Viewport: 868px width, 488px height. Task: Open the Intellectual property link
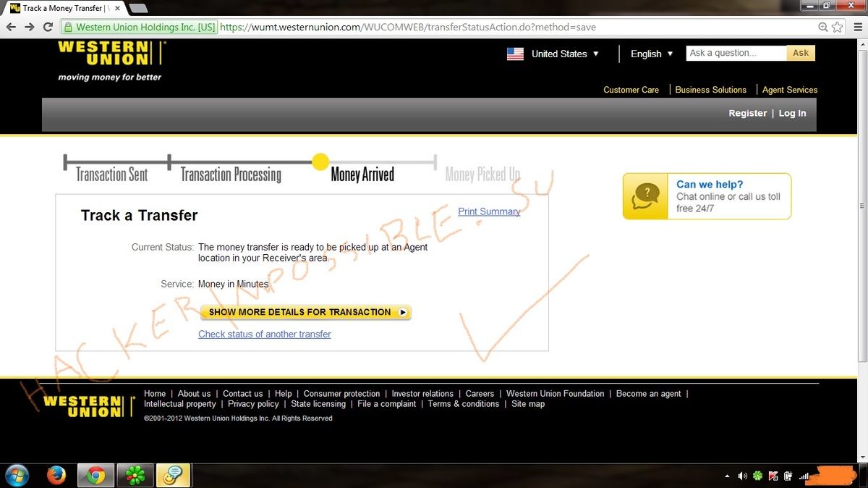pyautogui.click(x=180, y=404)
